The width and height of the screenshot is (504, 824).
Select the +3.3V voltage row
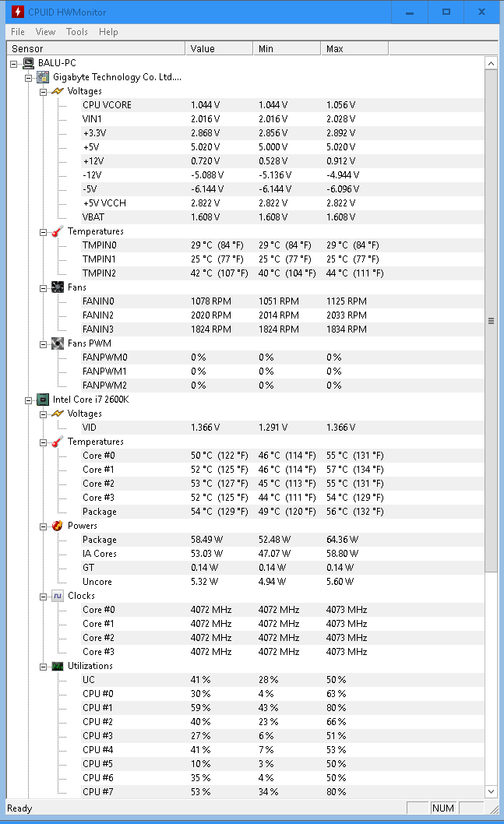tap(282, 133)
